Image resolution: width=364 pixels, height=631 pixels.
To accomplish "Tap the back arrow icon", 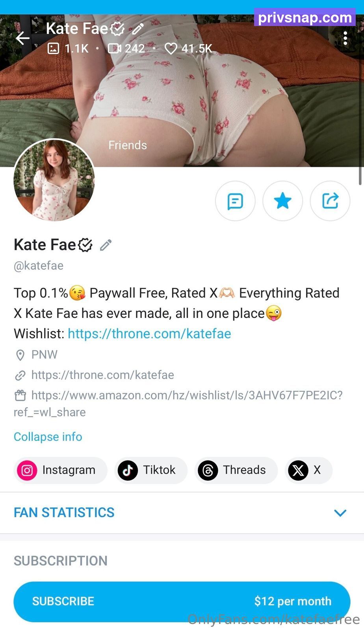I will (23, 38).
